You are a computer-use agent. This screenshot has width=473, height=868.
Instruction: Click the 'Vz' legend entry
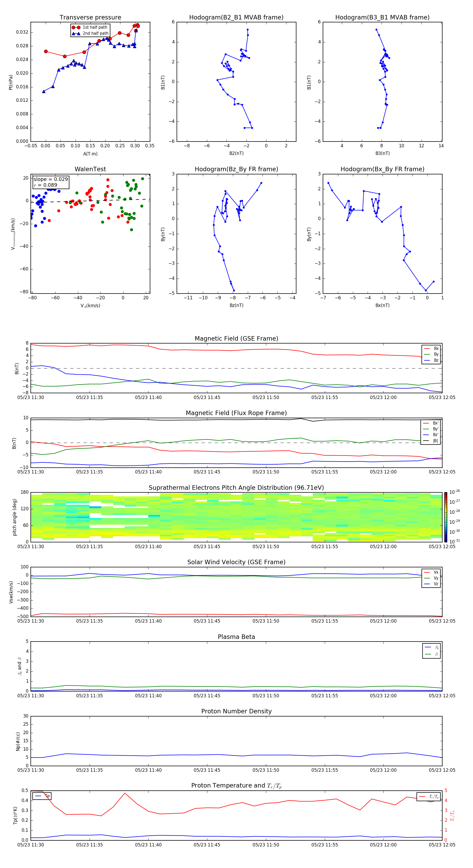click(x=431, y=584)
